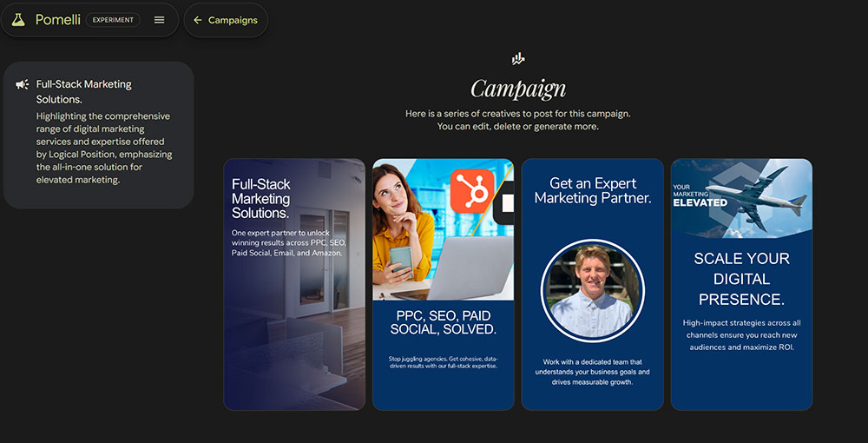Open the Get an Expert Marketing Partner creative
The image size is (868, 443).
pyautogui.click(x=592, y=285)
